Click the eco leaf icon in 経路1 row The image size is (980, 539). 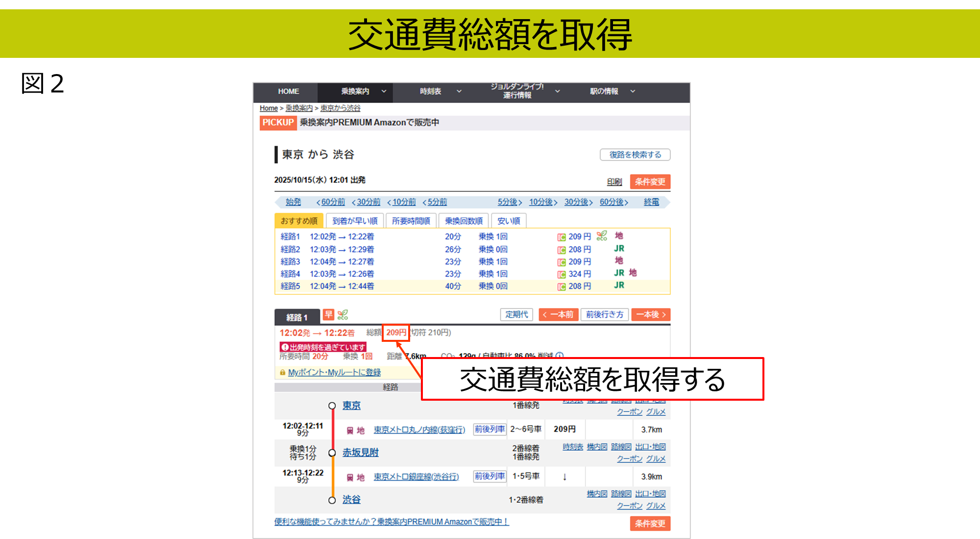pyautogui.click(x=602, y=236)
